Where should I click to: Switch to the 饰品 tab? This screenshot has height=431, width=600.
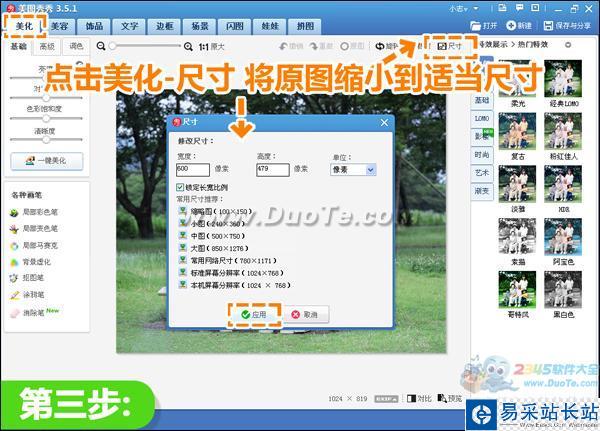[94, 26]
